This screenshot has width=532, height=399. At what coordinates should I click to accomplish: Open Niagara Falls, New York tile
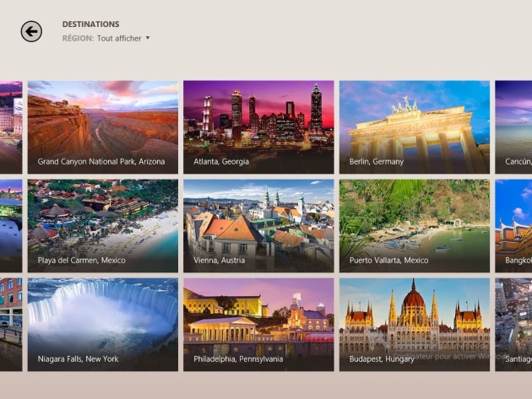[x=103, y=325]
